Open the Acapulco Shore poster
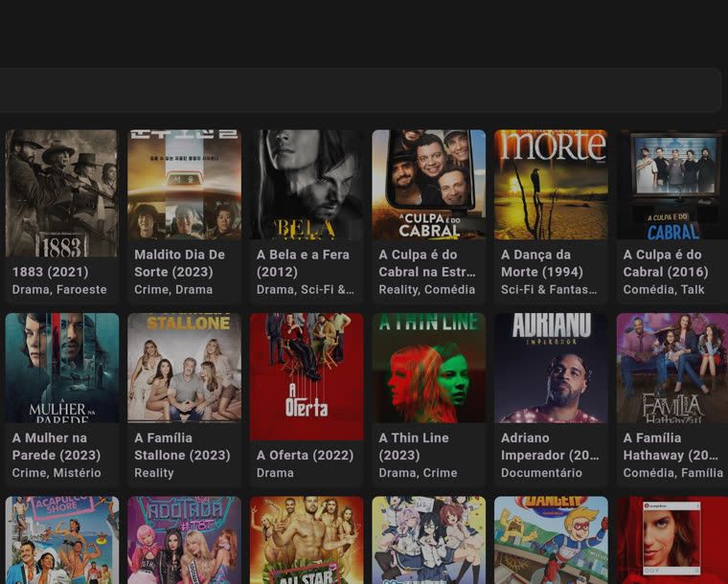The image size is (728, 584). 61,540
